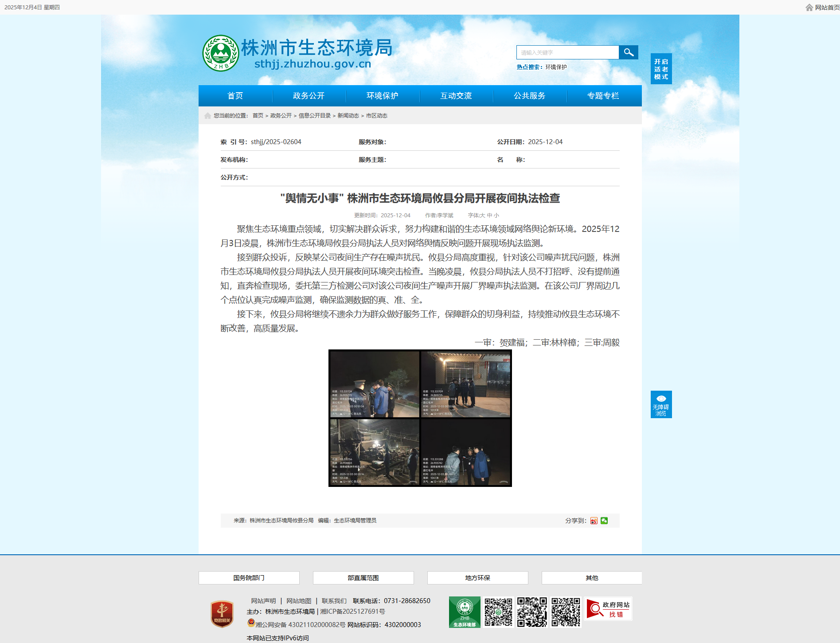The image size is (840, 643).
Task: Enable 开启适老模式 elderly mode
Action: pyautogui.click(x=661, y=69)
